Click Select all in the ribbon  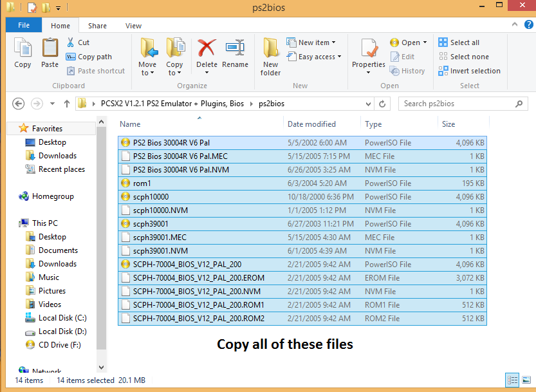[x=459, y=42]
